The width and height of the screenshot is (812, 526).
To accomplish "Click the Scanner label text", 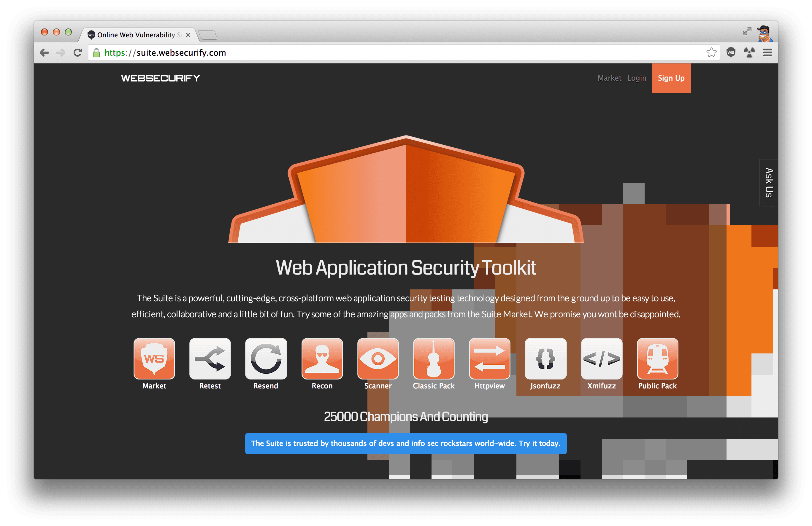I will [378, 385].
